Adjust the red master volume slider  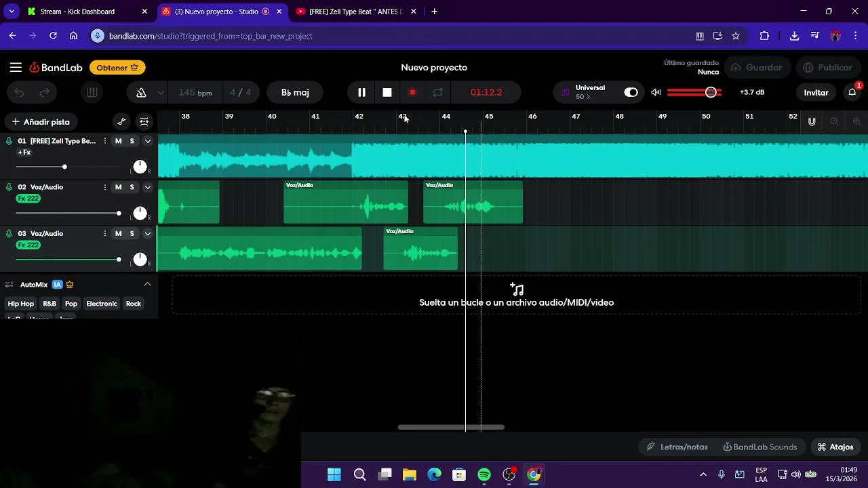(x=694, y=92)
